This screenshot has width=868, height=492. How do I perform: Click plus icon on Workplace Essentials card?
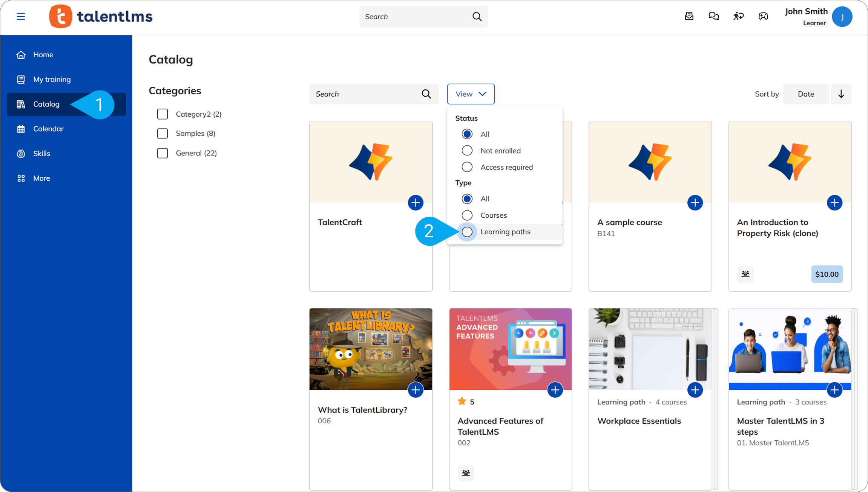[695, 390]
